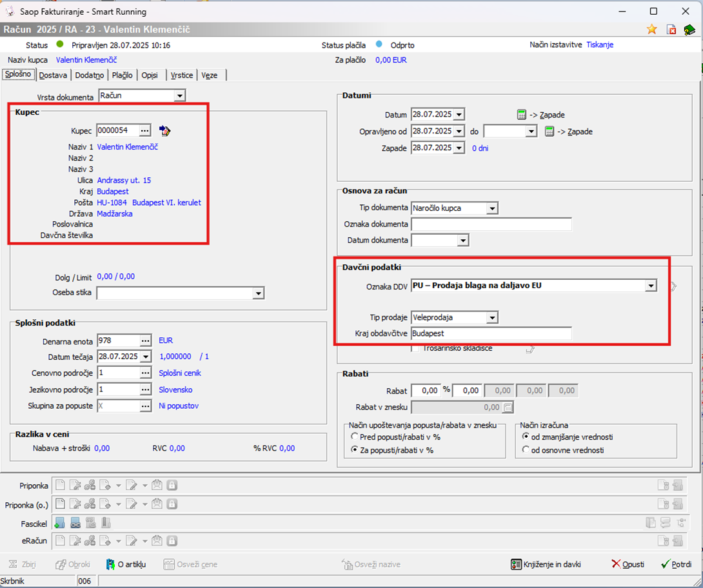The height and width of the screenshot is (588, 703).
Task: Switch to the Dostava tab
Action: coord(53,75)
